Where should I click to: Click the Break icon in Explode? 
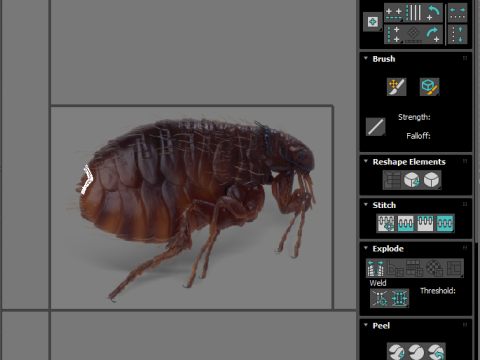(x=376, y=268)
